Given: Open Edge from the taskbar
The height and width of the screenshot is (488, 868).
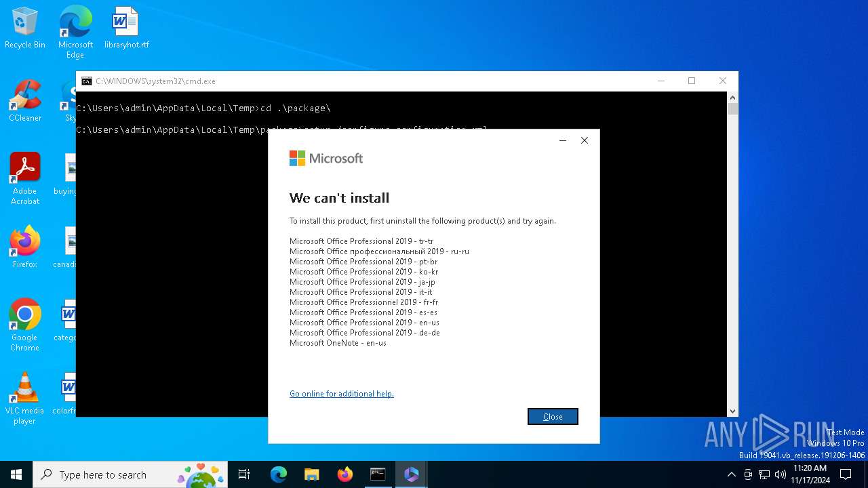Looking at the screenshot, I should [279, 474].
